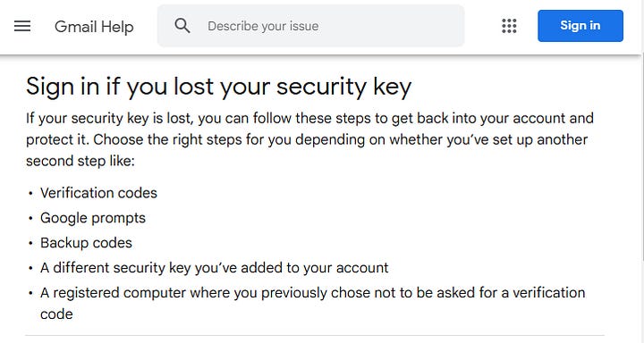Screen dimensions: 644x343
Task: Go to the Gmail Help home title
Action: [94, 27]
